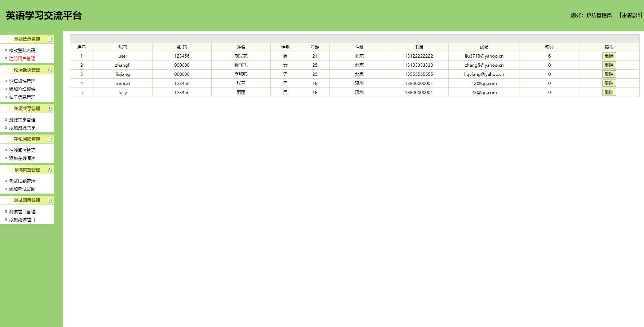Collapse the 考试试题管理 section chevron
This screenshot has height=327, width=644.
pos(50,170)
